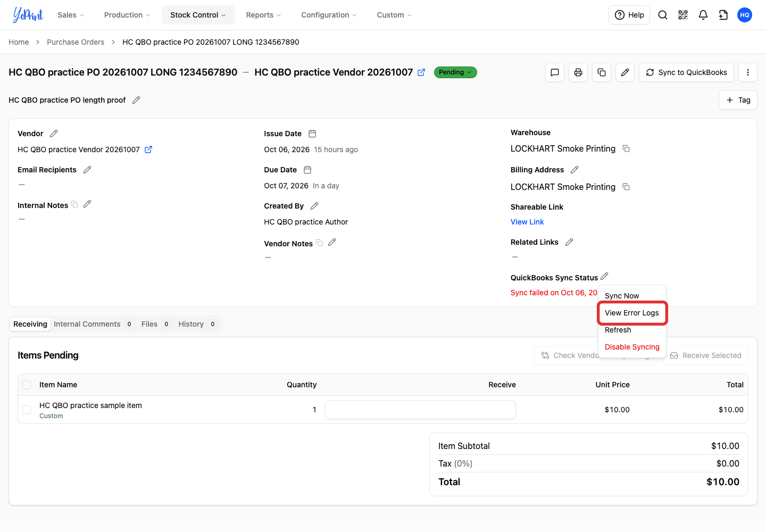Screen dimensions: 766x532
Task: Go to Purchase Orders breadcrumb
Action: click(x=76, y=42)
